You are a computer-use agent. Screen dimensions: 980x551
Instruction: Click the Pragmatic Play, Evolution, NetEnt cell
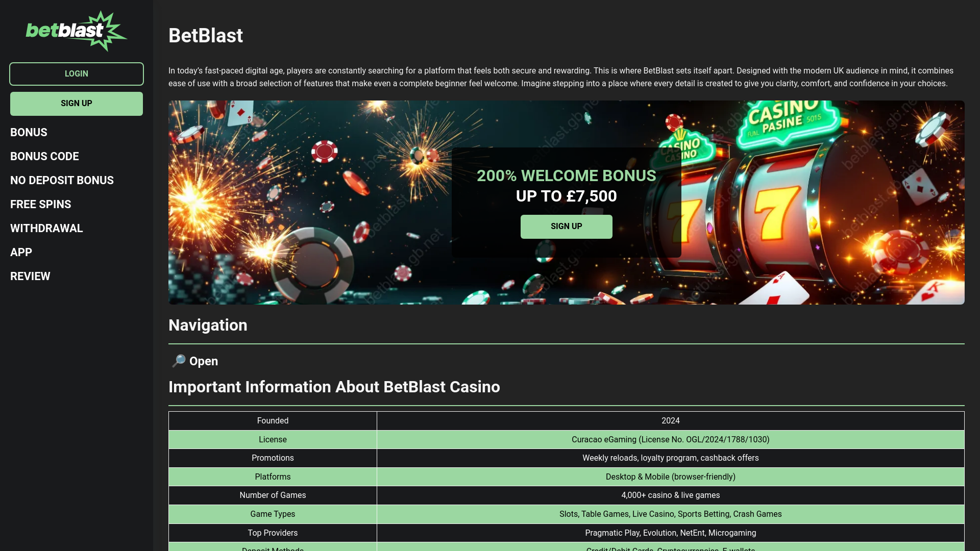point(671,533)
